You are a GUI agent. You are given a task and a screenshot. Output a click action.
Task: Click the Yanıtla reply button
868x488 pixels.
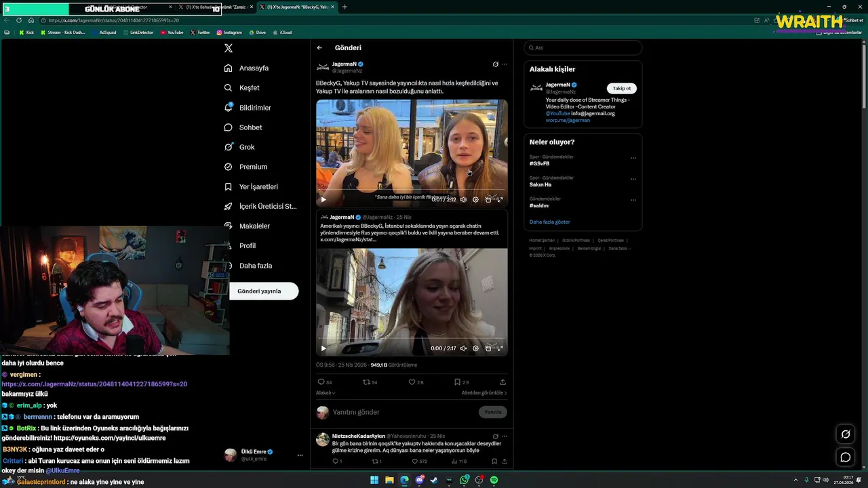(x=493, y=412)
